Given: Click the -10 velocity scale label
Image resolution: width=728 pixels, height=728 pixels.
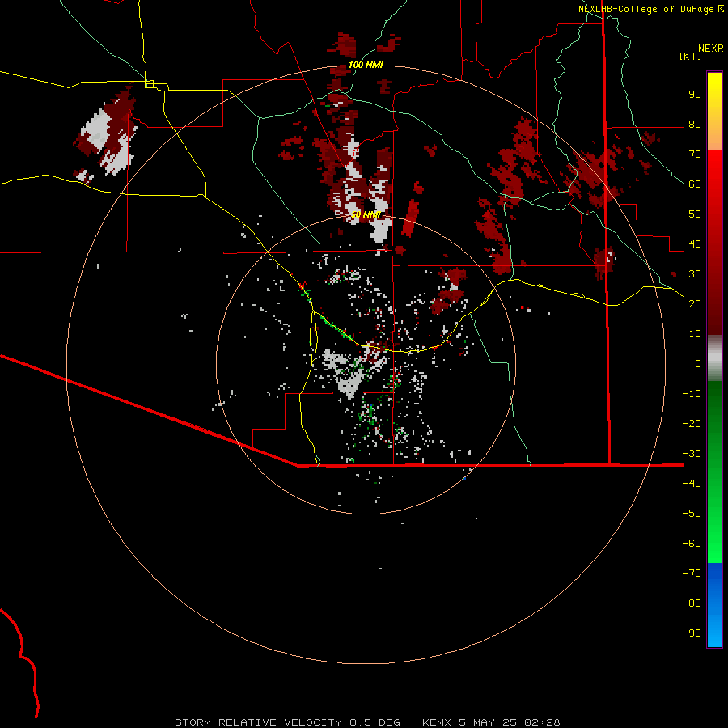Looking at the screenshot, I should [x=692, y=394].
